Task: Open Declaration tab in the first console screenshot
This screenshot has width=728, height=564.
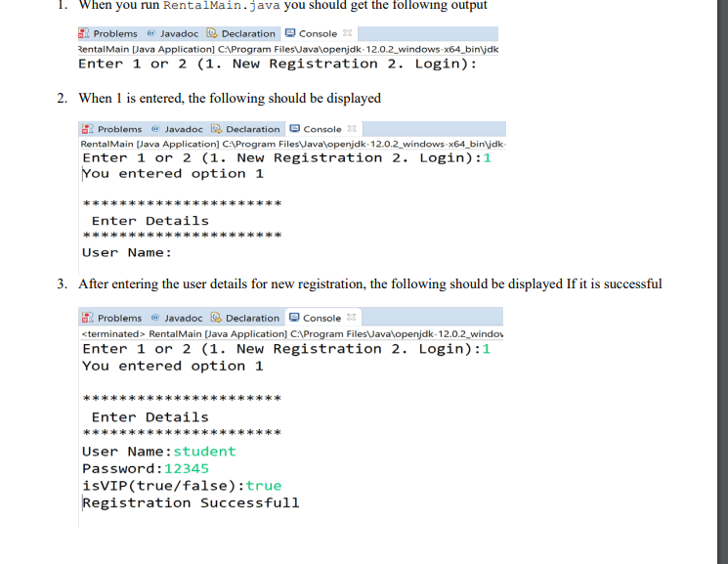Action: click(241, 33)
